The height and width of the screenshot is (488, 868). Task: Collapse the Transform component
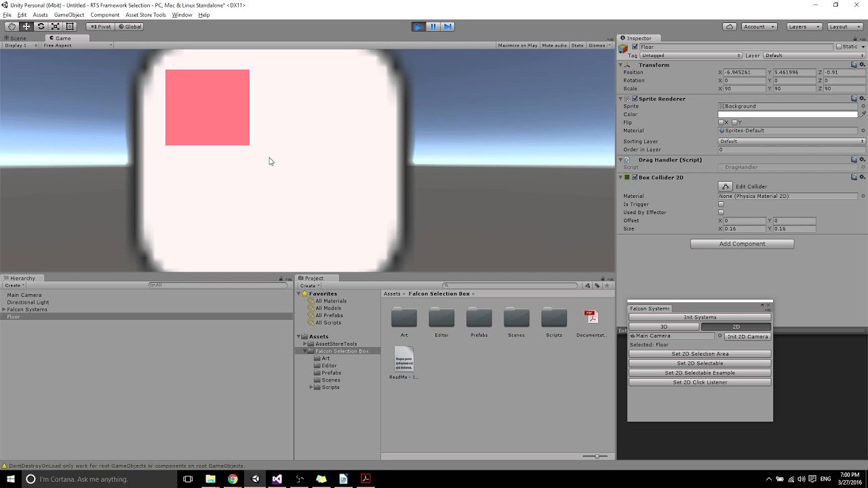[x=620, y=65]
